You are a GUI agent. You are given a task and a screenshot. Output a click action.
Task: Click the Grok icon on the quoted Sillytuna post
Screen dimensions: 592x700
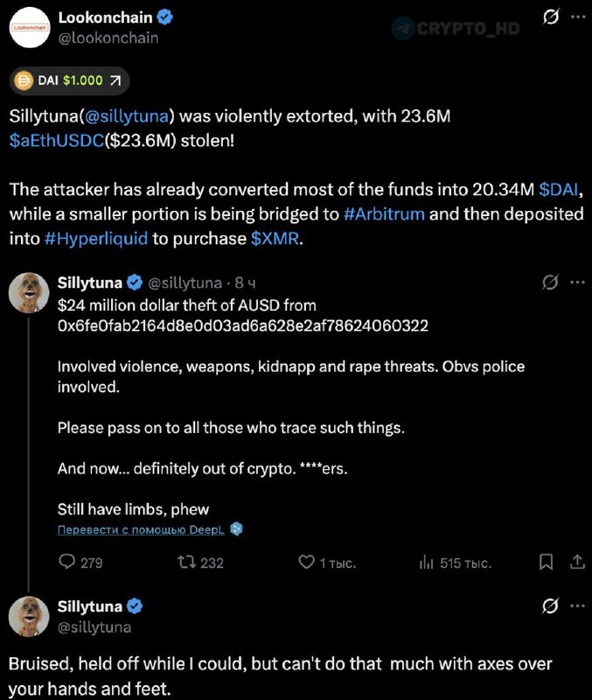click(551, 283)
